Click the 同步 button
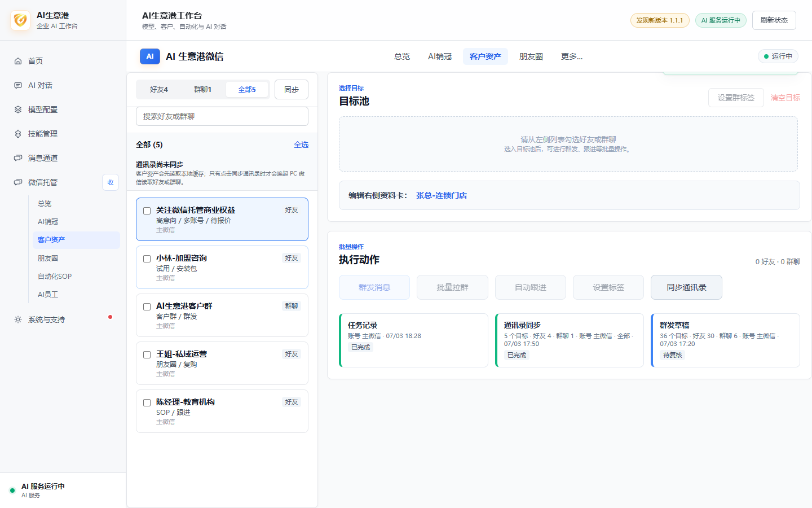The height and width of the screenshot is (508, 812). [x=292, y=90]
